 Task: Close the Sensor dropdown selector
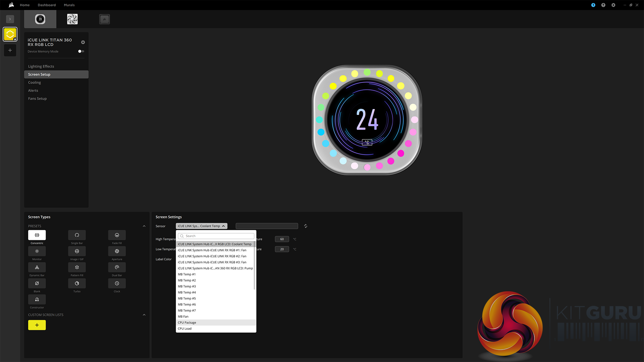point(201,226)
